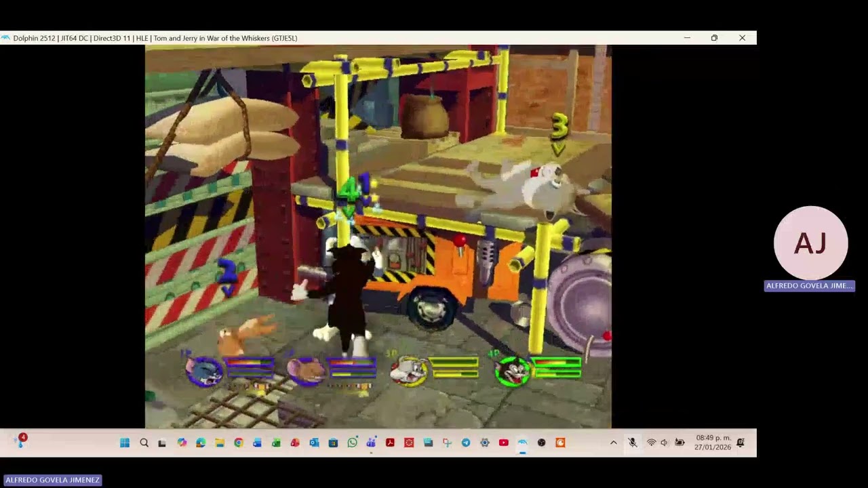
Task: Open File Explorer folder icon
Action: [x=220, y=443]
